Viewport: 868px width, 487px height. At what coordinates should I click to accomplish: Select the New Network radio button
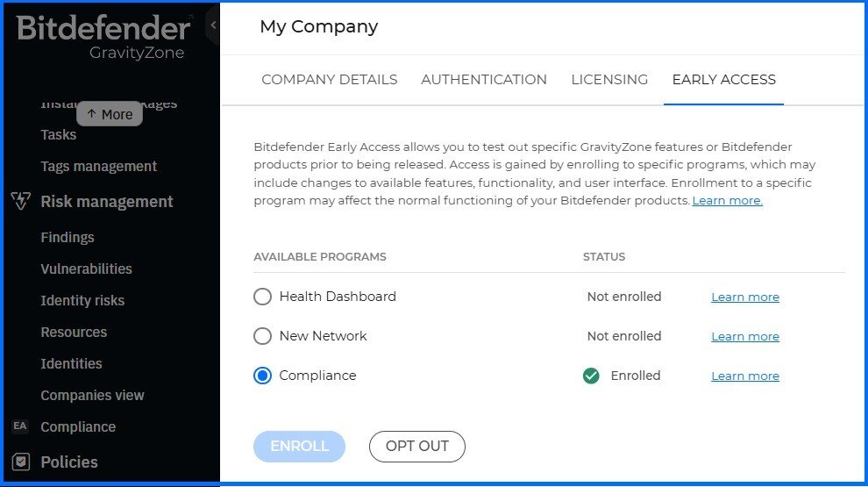coord(262,336)
